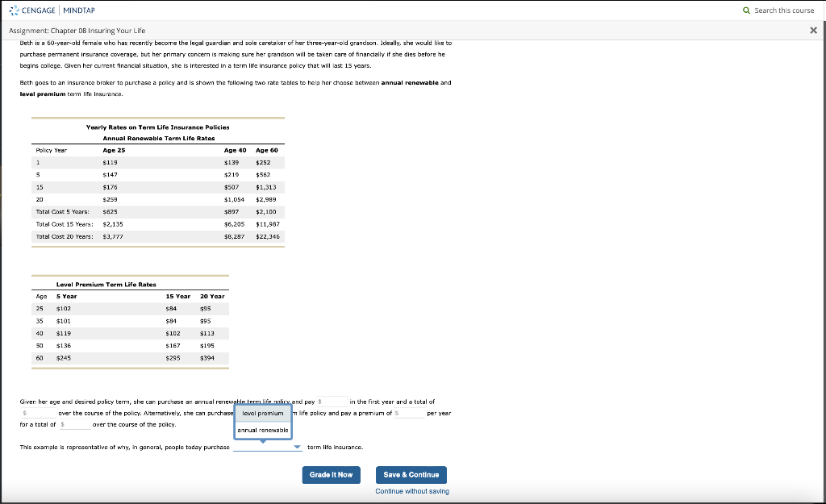Click the $136 level premium cell
This screenshot has width=826, height=504.
coord(64,345)
